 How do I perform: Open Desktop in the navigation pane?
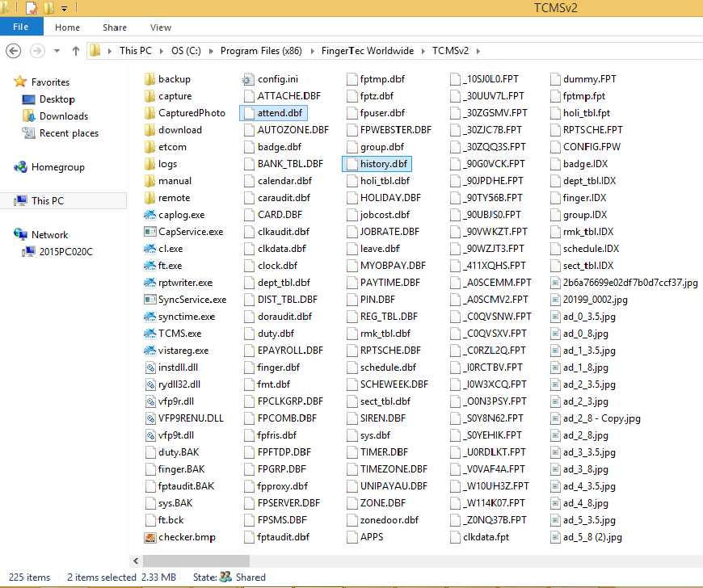57,99
